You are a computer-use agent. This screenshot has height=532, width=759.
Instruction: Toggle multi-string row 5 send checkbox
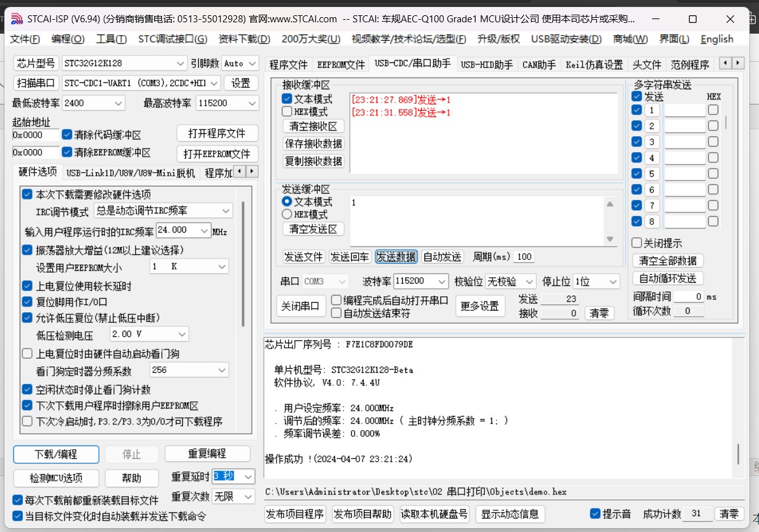click(637, 173)
